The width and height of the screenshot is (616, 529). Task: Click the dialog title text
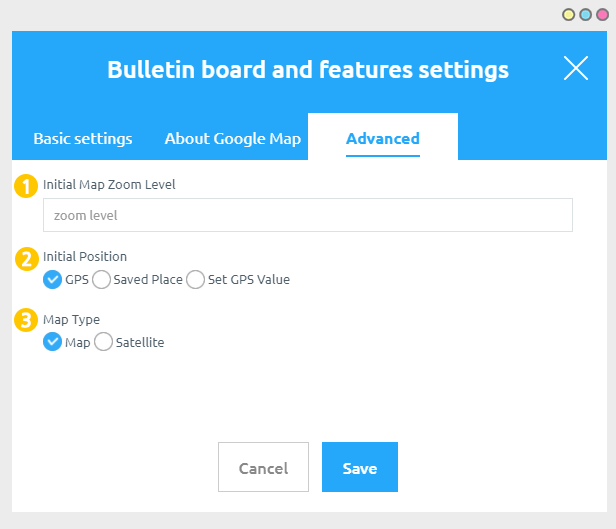308,70
